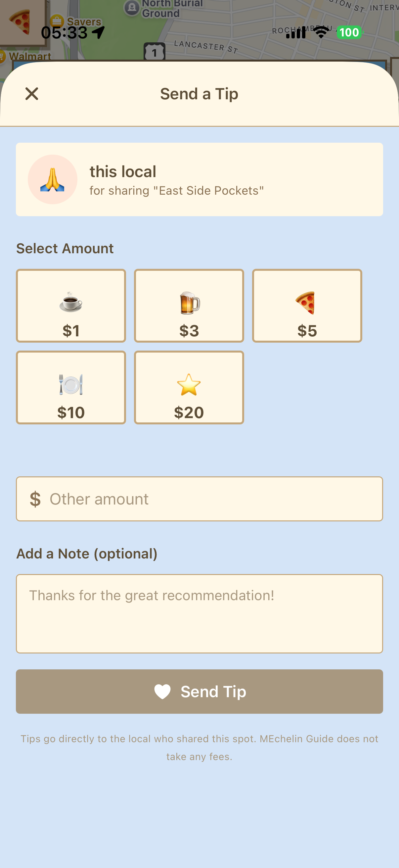Tap the battery indicator in status bar

[349, 32]
